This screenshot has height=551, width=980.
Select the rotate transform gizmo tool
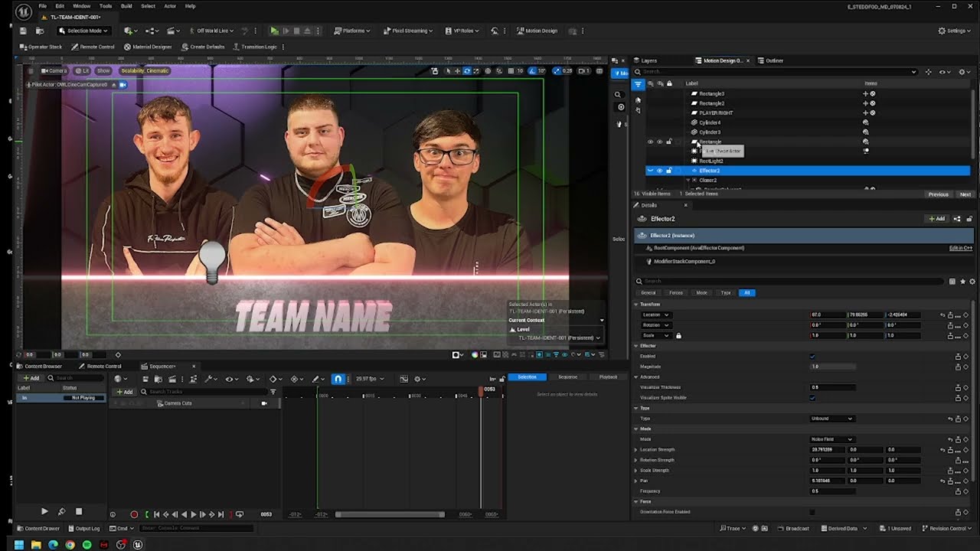click(x=467, y=71)
